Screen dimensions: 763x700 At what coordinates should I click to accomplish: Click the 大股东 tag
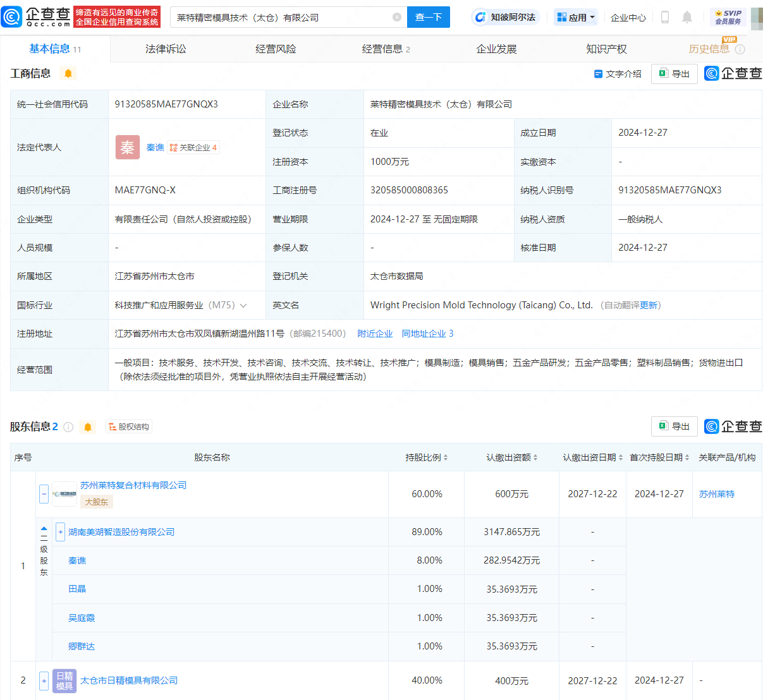point(97,502)
